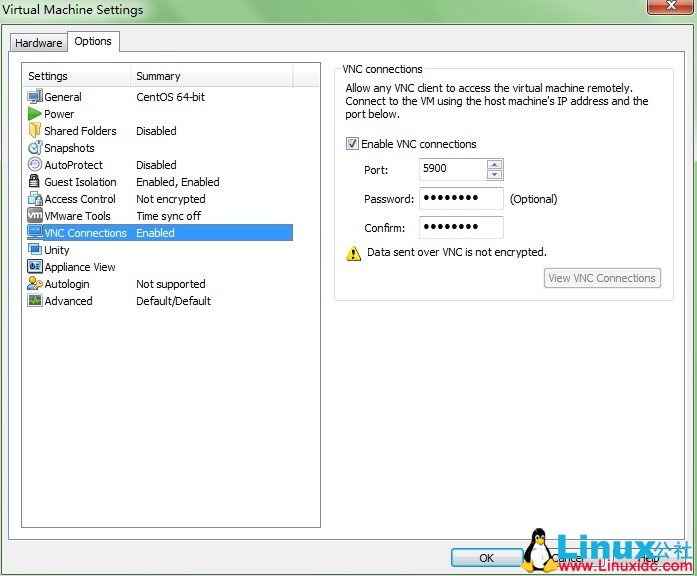The width and height of the screenshot is (697, 576).
Task: Increase port number with up arrow
Action: [x=494, y=164]
